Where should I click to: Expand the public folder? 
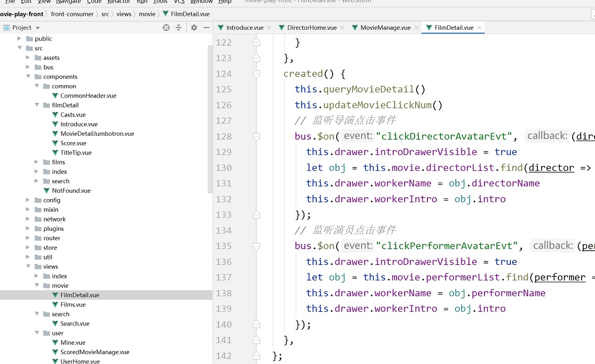pyautogui.click(x=19, y=39)
